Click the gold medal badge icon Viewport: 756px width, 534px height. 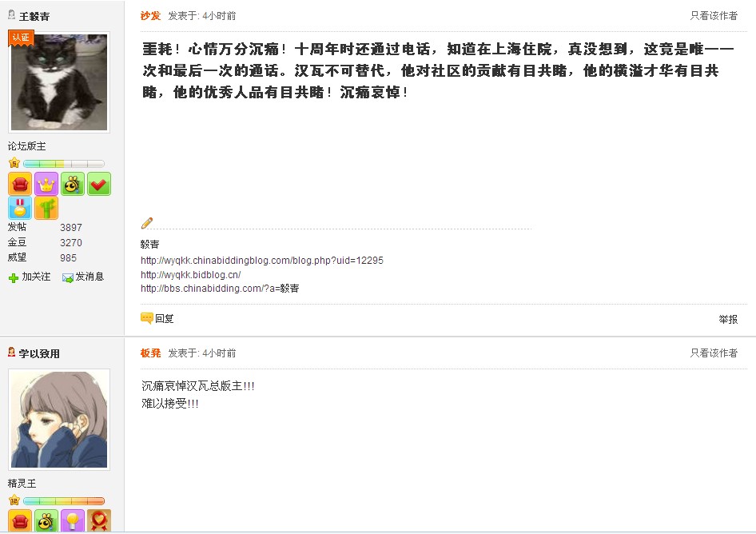[x=20, y=209]
